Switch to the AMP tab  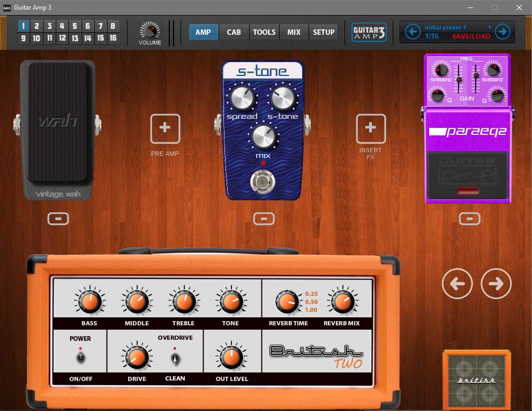pos(203,32)
